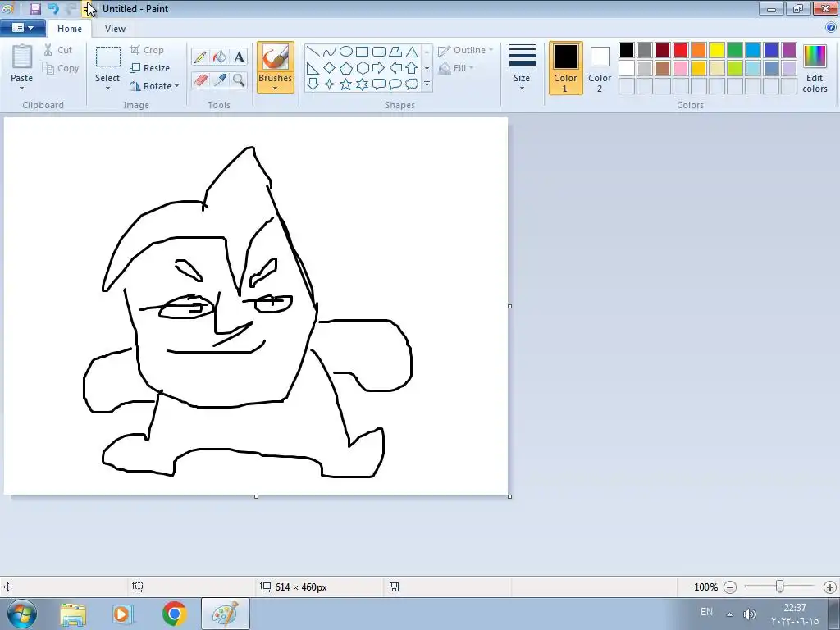Pick the purple color swatch
This screenshot has width=840, height=630.
(x=789, y=50)
